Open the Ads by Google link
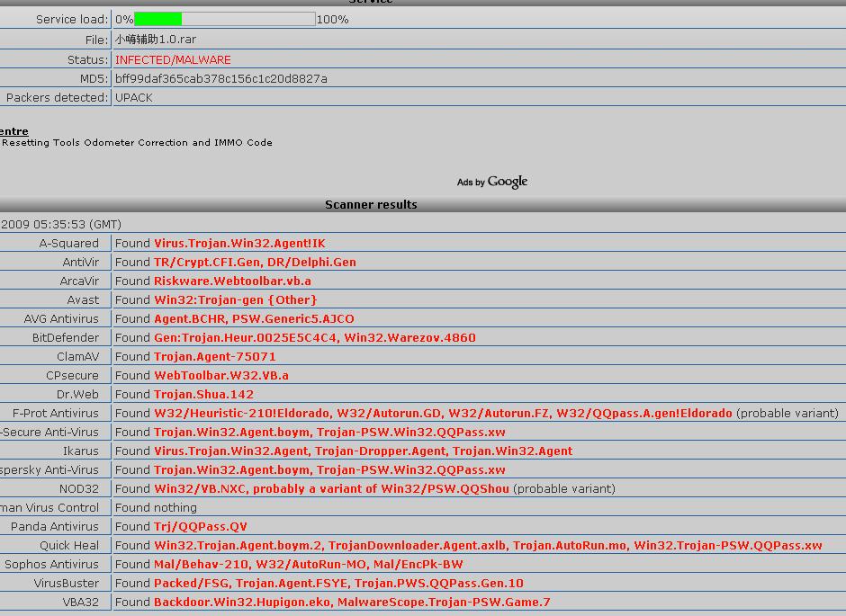The width and height of the screenshot is (846, 616). (492, 182)
